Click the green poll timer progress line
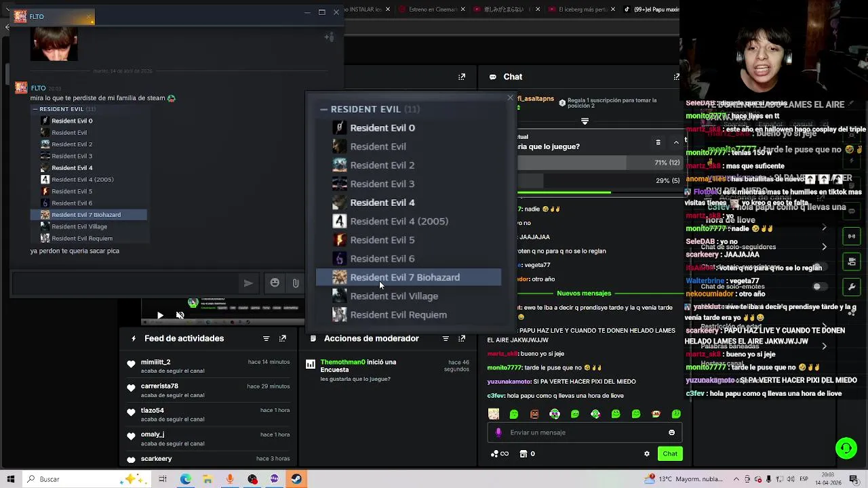The height and width of the screenshot is (488, 868). coord(564,193)
